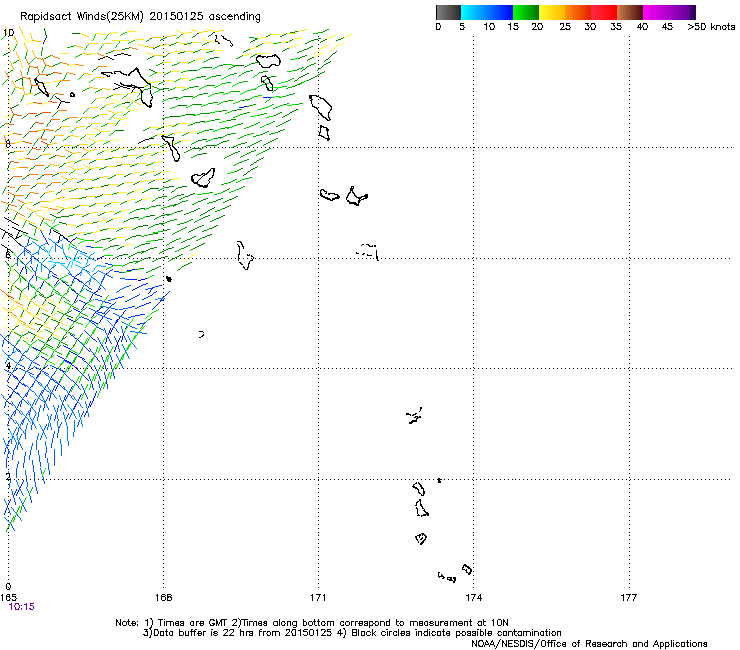
Task: Click the chart title 'Rapidsact Winds(25KM) 20150125 ascending'
Action: point(140,17)
